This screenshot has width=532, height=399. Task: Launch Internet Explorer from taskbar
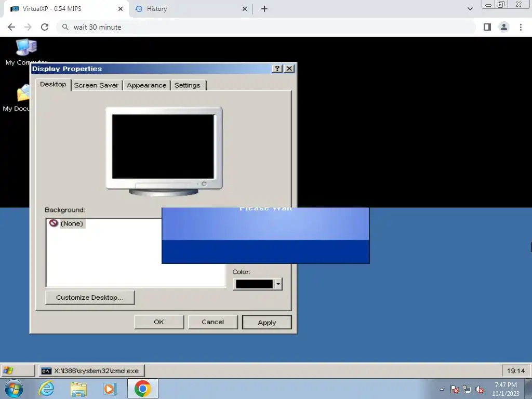[x=46, y=389]
